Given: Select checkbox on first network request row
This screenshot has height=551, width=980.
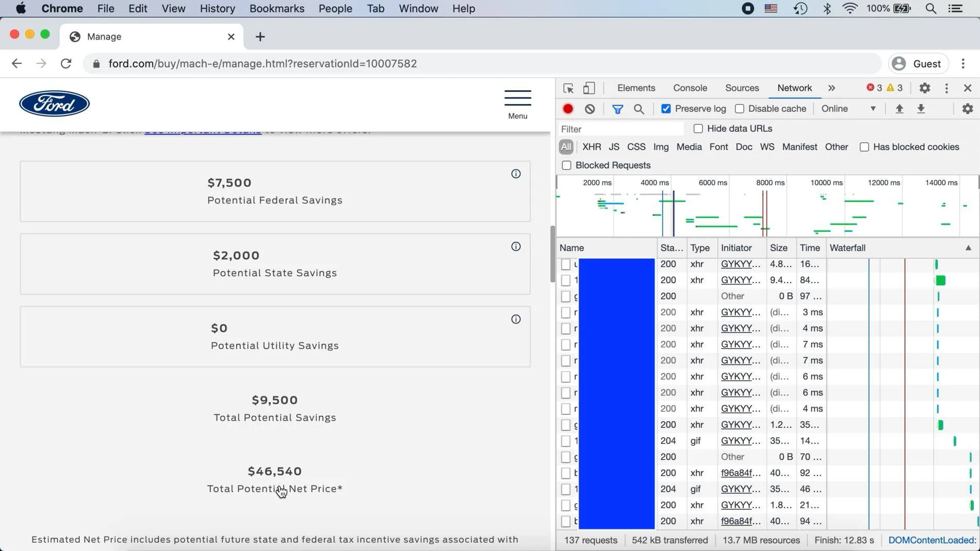Looking at the screenshot, I should tap(566, 264).
